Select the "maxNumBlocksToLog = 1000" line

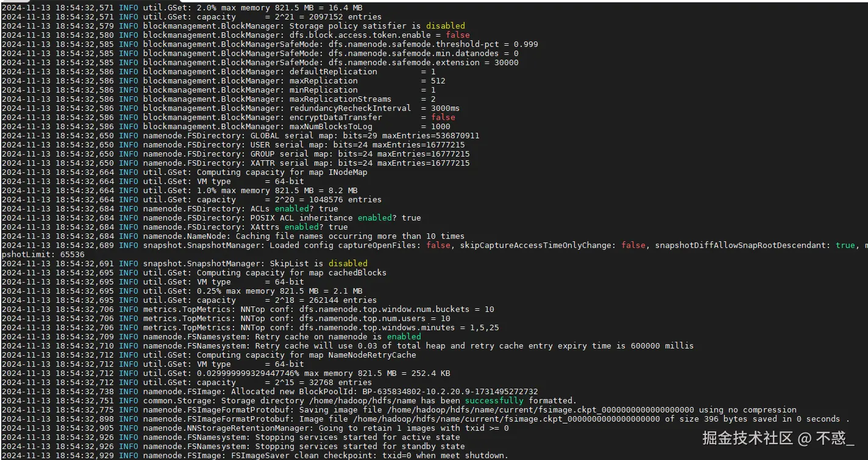226,127
